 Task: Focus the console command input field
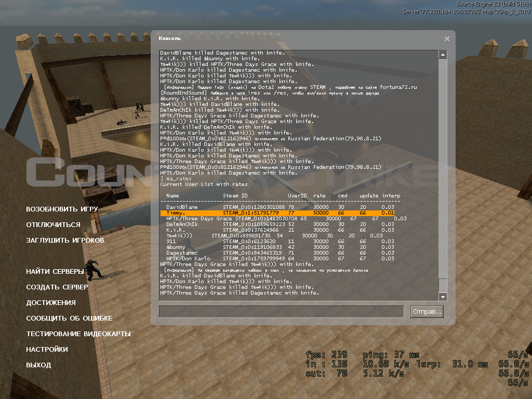pos(281,312)
